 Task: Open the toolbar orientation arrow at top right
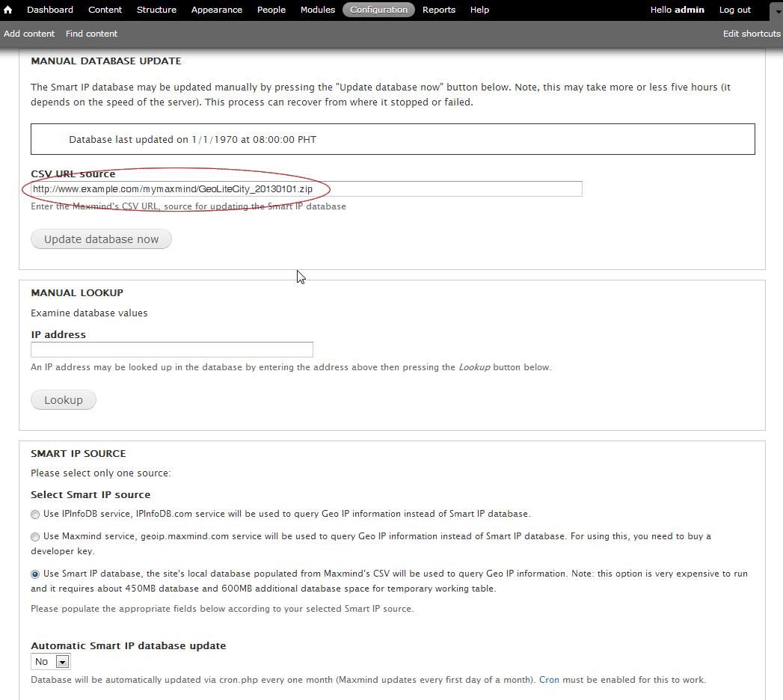[x=776, y=10]
